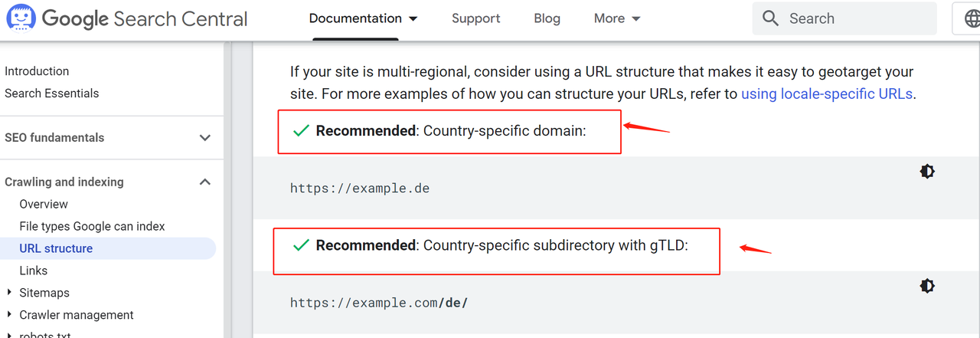Click the Google Search Central logo
980x338 pixels.
coord(127,18)
